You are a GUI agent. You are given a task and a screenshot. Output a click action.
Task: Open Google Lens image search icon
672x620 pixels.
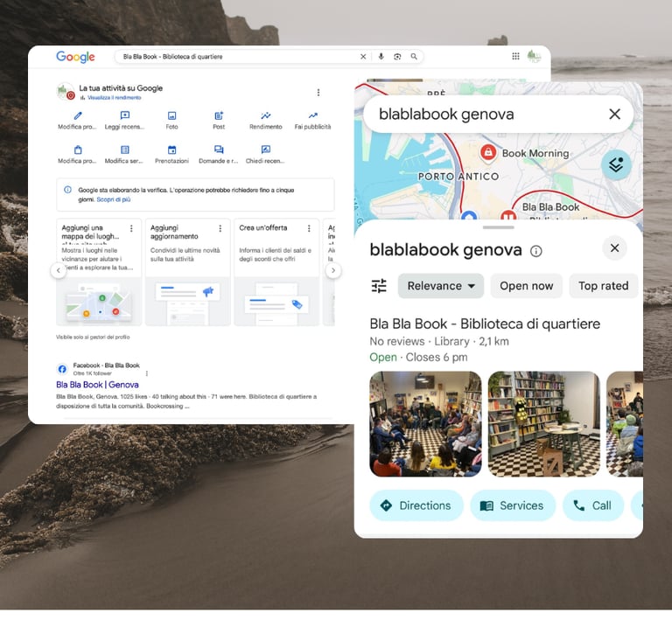tap(397, 57)
